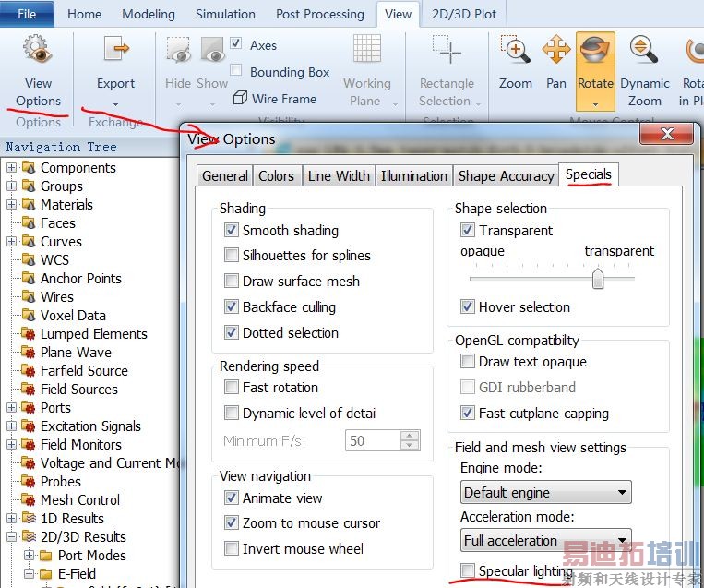Open the File menu
This screenshot has width=704, height=588.
tap(27, 14)
